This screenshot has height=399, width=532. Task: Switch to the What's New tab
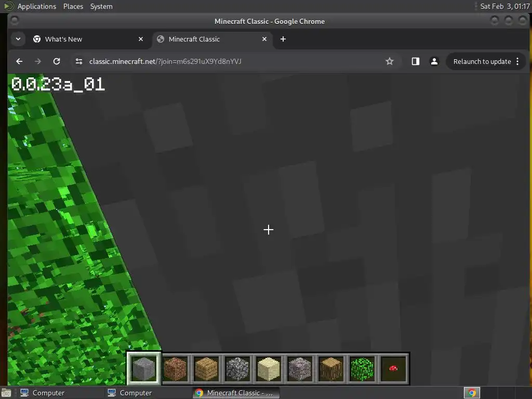pos(88,39)
